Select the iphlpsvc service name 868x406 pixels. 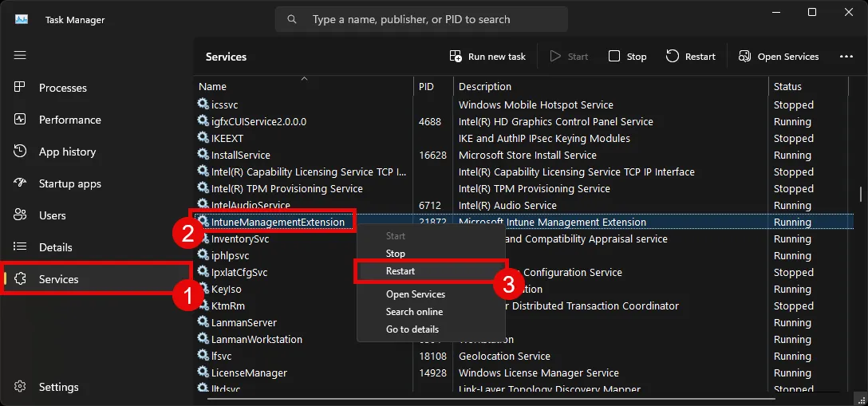point(231,255)
